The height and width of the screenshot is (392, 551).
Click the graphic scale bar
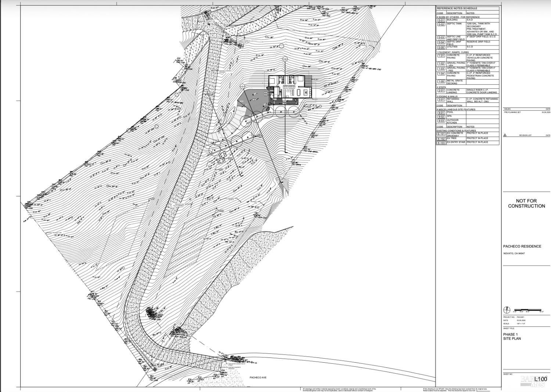click(528, 311)
